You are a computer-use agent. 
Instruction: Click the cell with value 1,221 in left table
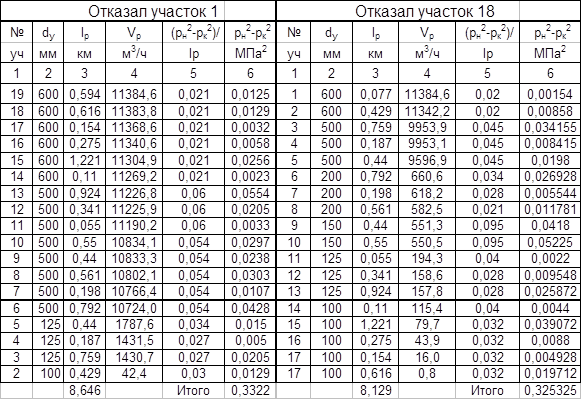[x=85, y=160]
